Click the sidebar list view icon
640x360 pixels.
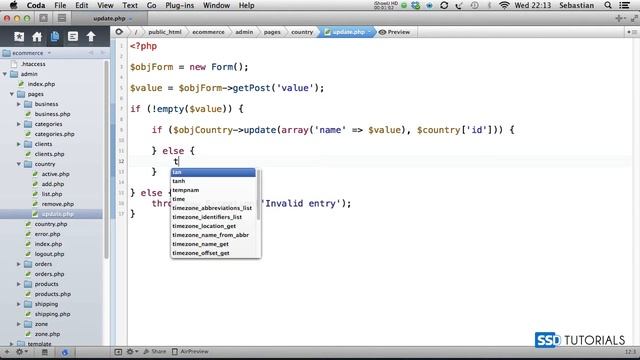[x=73, y=37]
